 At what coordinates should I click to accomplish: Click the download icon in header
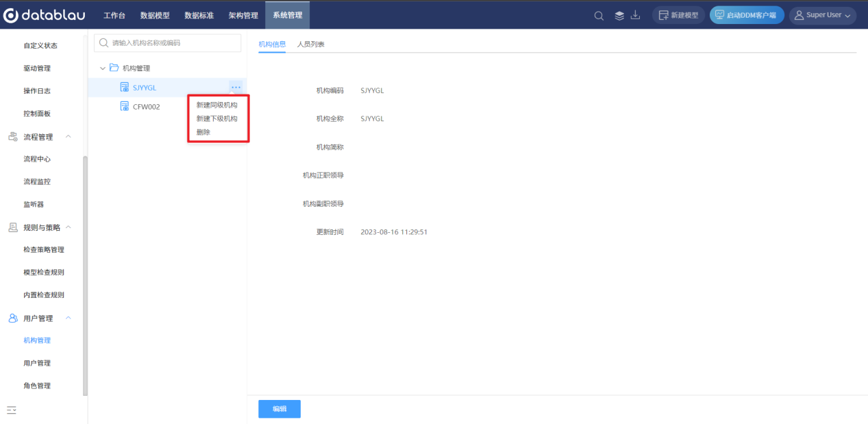635,15
